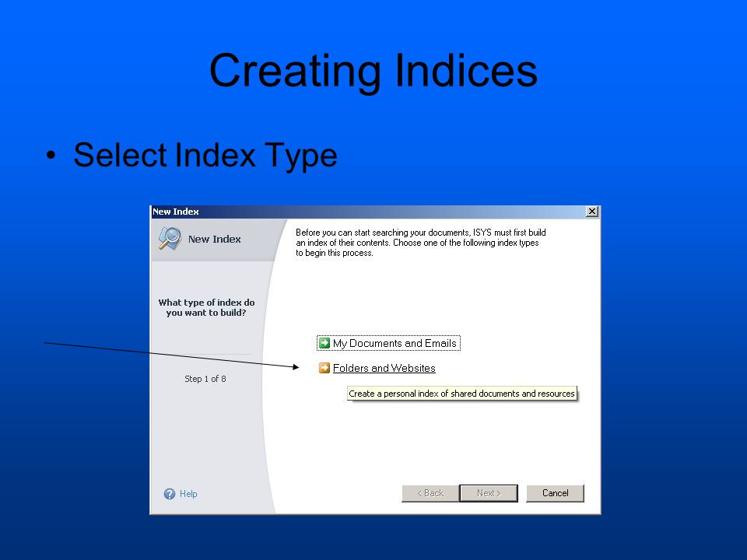Click the 'New Index' sidebar heading
Image resolution: width=747 pixels, height=560 pixels.
(x=215, y=239)
